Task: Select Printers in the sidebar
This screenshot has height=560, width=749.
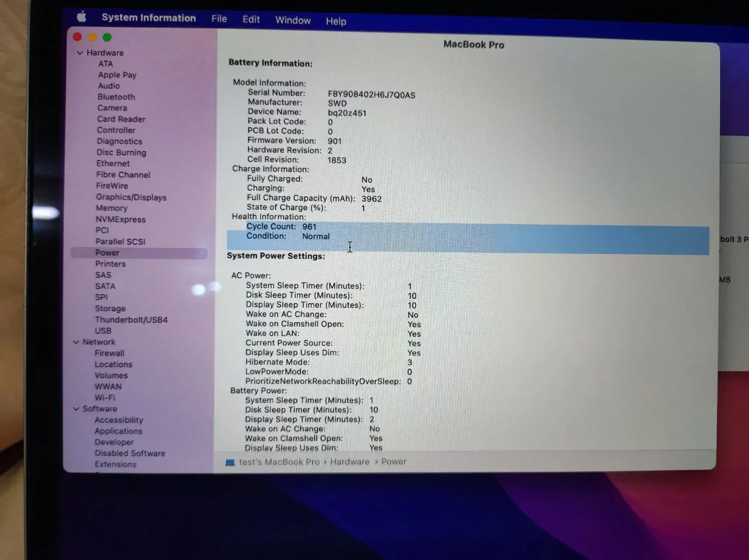Action: [110, 264]
